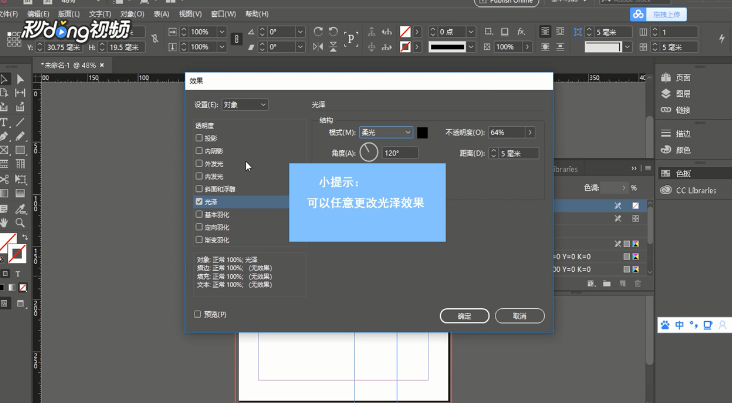Select the Gap tool
The image size is (732, 403).
tap(20, 93)
